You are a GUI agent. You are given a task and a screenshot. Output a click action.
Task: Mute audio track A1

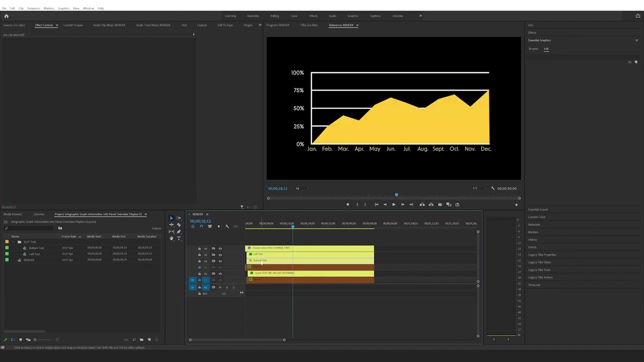pyautogui.click(x=220, y=287)
